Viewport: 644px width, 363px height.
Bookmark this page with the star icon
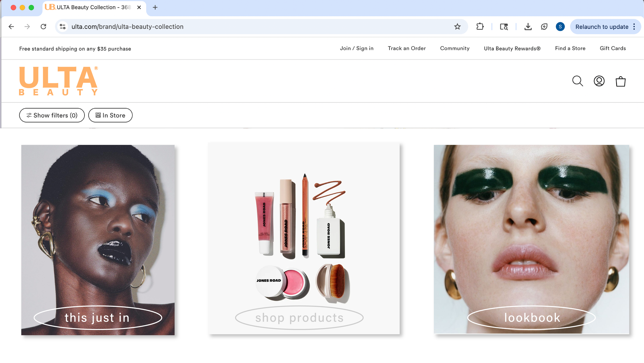(457, 27)
